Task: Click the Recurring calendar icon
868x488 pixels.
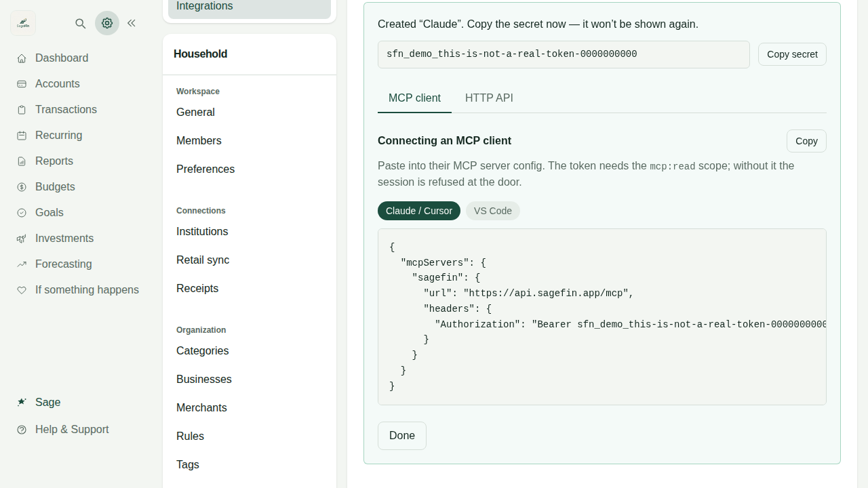Action: coord(22,136)
